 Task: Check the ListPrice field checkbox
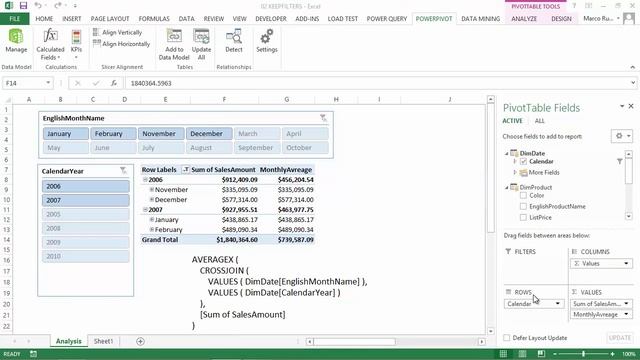click(x=523, y=218)
